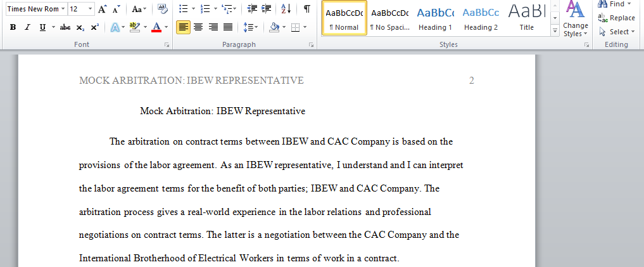Click the page number 2 in header

pyautogui.click(x=472, y=81)
